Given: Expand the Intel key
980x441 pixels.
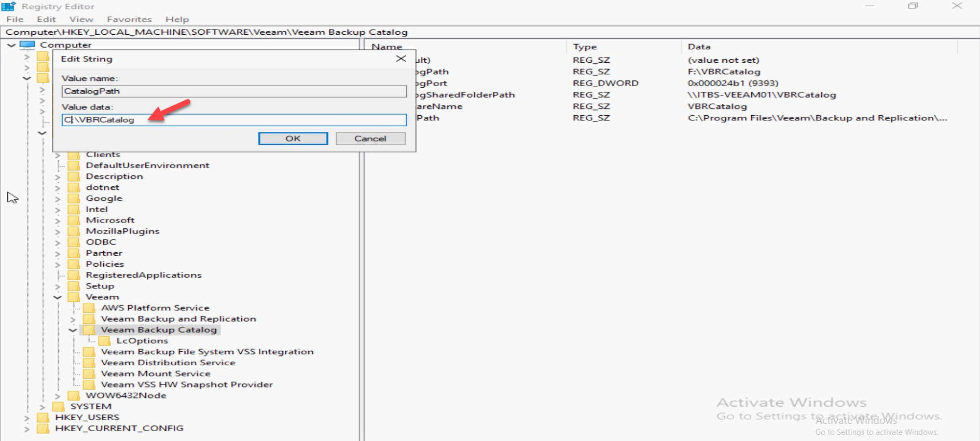Looking at the screenshot, I should tap(58, 210).
